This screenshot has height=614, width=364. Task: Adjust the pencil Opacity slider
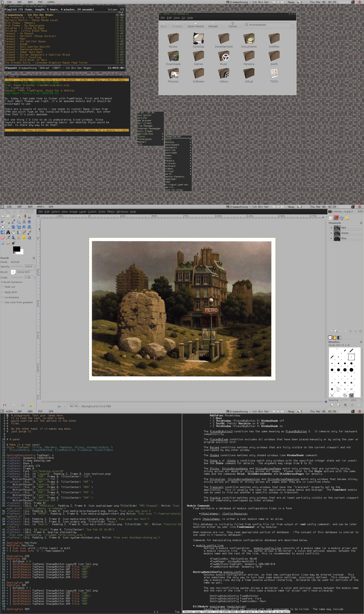(18, 266)
